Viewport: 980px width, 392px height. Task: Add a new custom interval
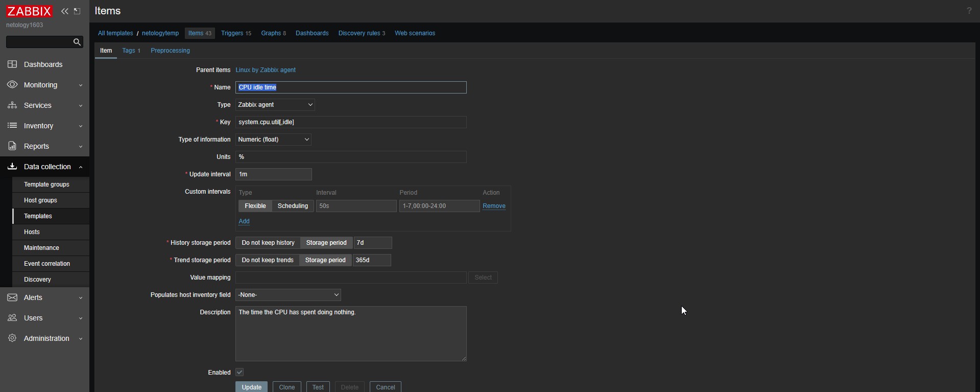(x=244, y=221)
